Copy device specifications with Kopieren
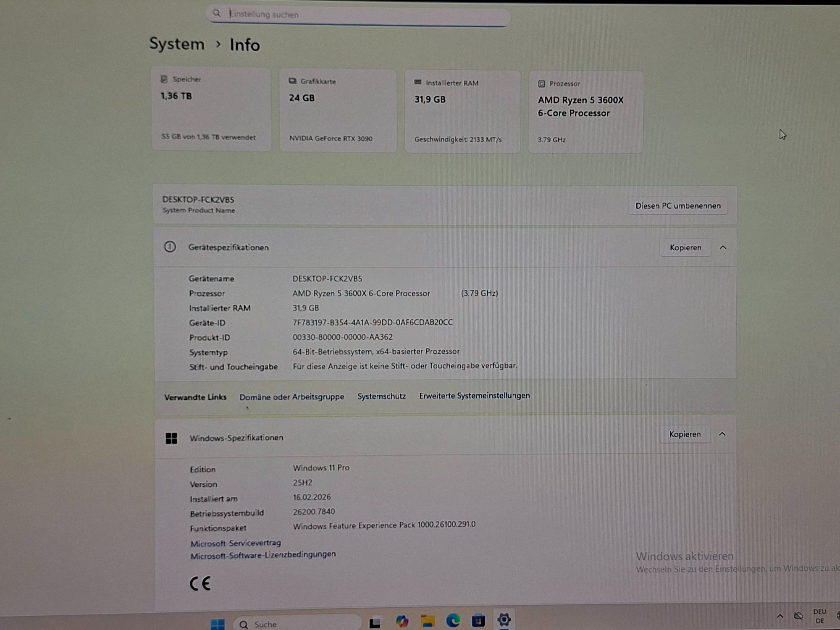Image resolution: width=840 pixels, height=630 pixels. pos(685,247)
